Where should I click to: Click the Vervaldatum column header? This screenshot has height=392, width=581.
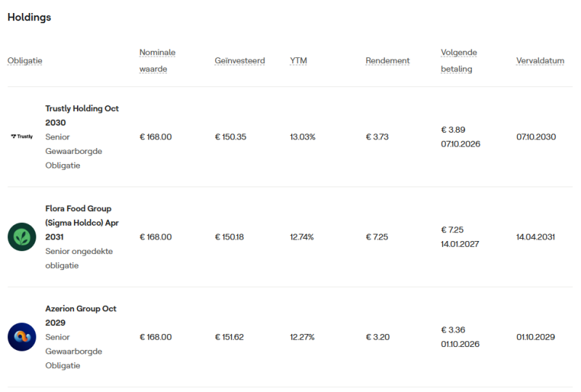(540, 60)
